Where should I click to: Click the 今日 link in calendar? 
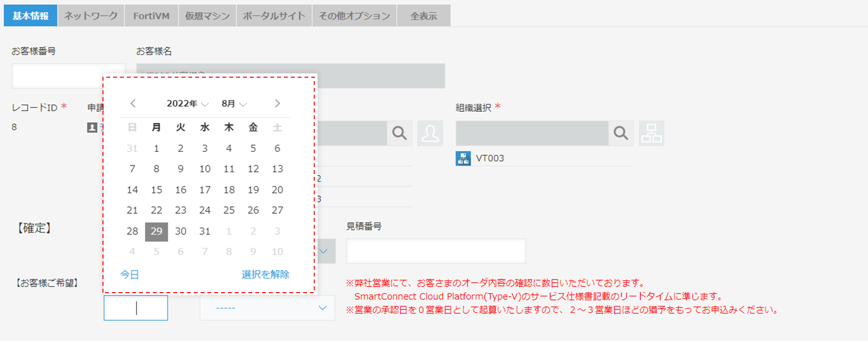(x=129, y=275)
